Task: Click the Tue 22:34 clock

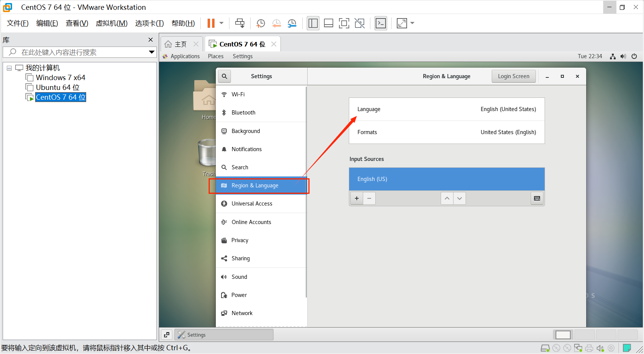Action: pyautogui.click(x=590, y=56)
